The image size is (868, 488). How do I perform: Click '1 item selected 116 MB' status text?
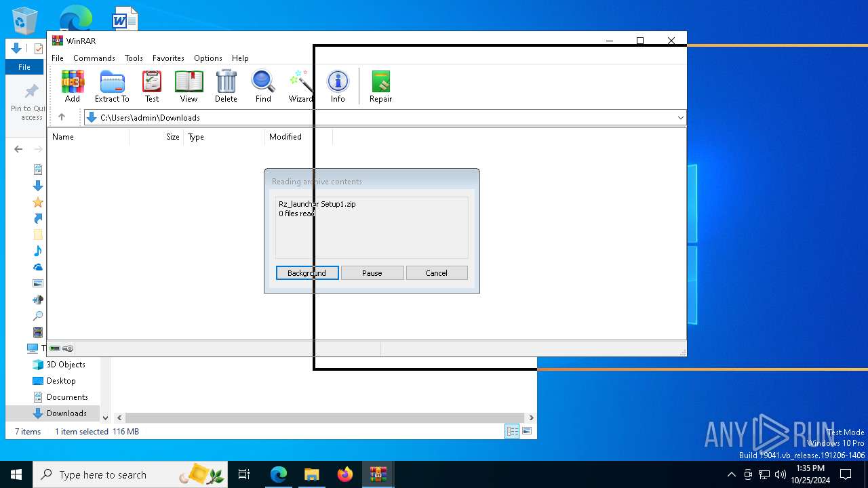click(97, 432)
